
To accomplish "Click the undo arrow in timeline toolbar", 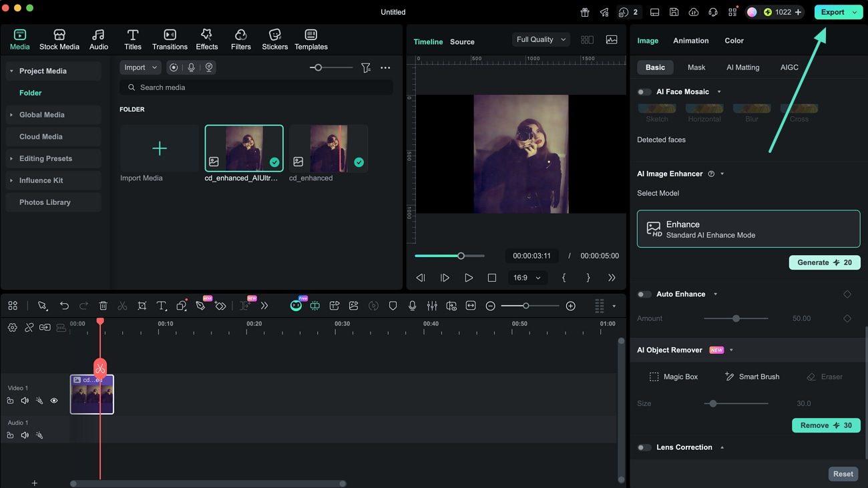I will click(64, 306).
